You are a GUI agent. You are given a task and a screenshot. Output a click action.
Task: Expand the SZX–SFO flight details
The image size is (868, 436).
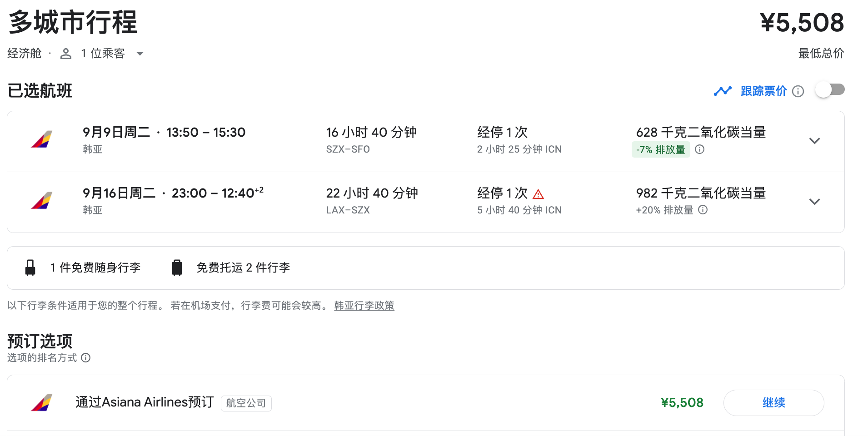tap(814, 141)
